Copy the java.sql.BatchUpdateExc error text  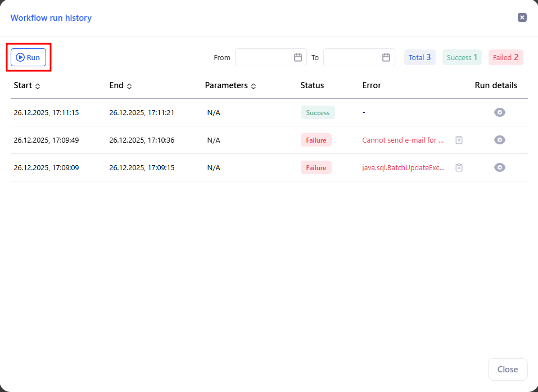click(x=459, y=167)
